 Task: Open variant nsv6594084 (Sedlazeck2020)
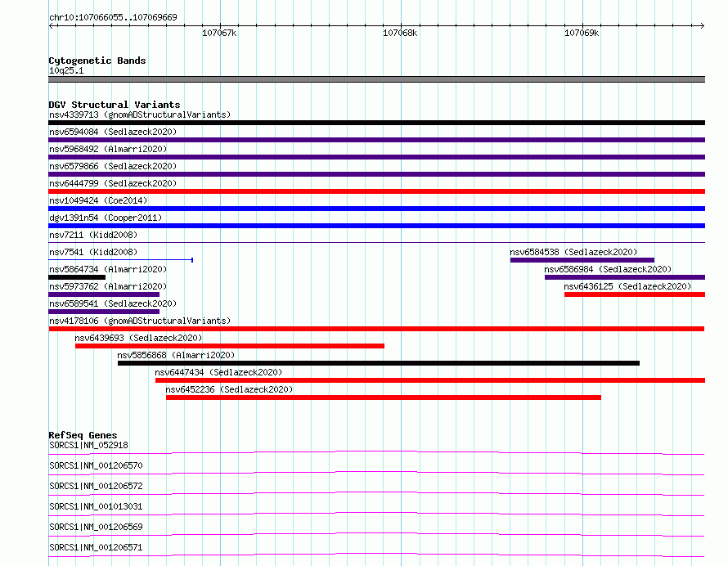coord(113,132)
